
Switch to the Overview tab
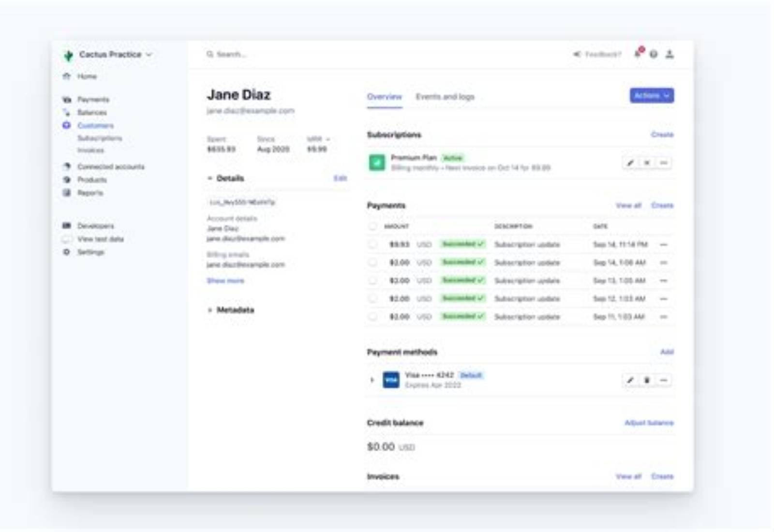coord(385,97)
